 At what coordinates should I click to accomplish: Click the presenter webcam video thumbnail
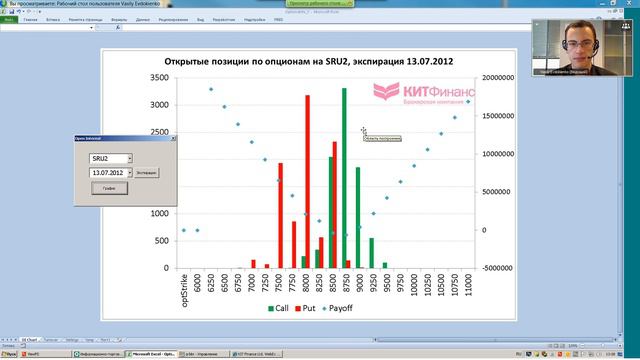click(582, 48)
